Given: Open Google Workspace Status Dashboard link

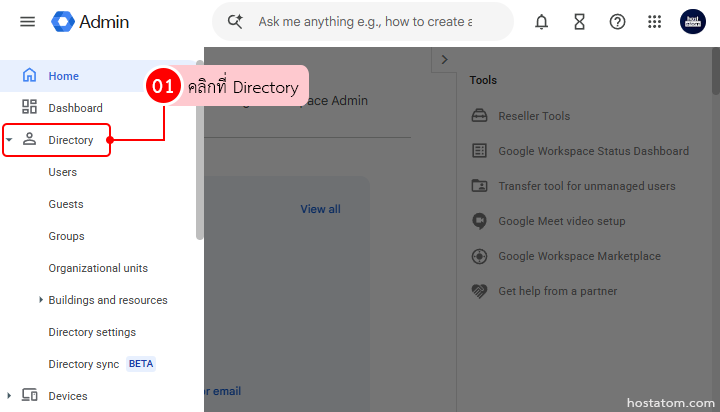Looking at the screenshot, I should 593,151.
